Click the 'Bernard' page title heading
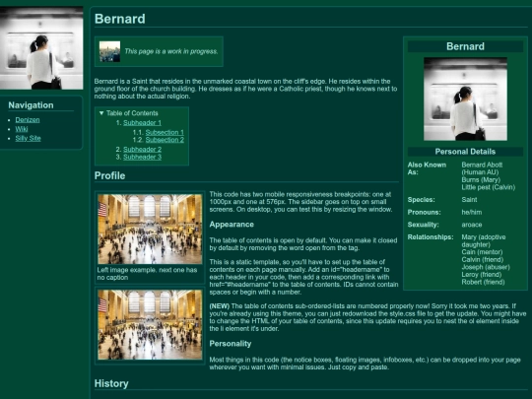 pos(120,19)
